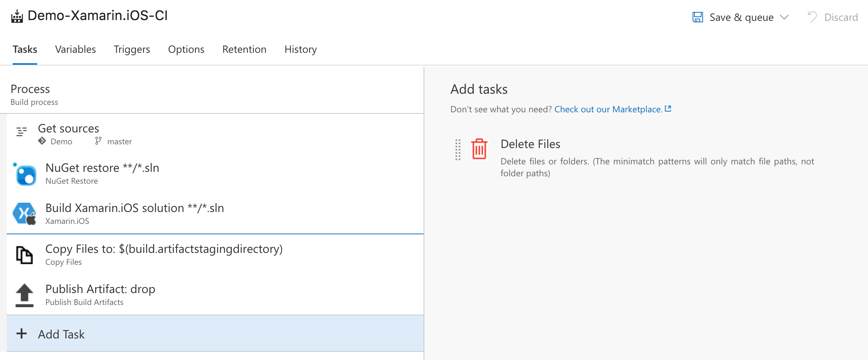Click the branch icon beside master
Screen dimensions: 868x360
tap(98, 141)
